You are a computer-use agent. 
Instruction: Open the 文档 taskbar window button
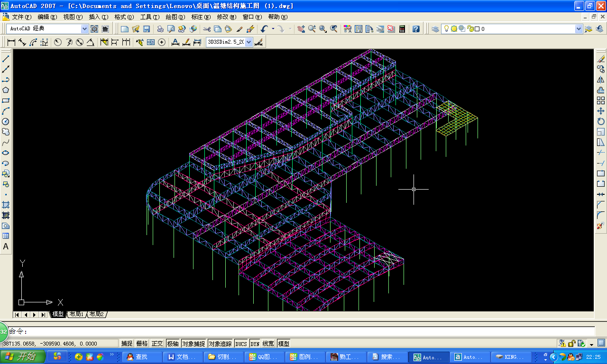coord(183,357)
